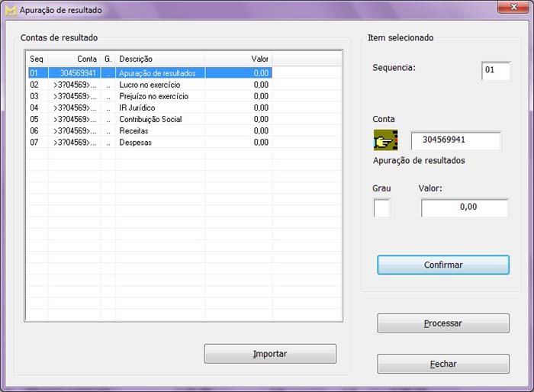The height and width of the screenshot is (392, 534).
Task: Click the Descrição column header
Action: click(159, 59)
